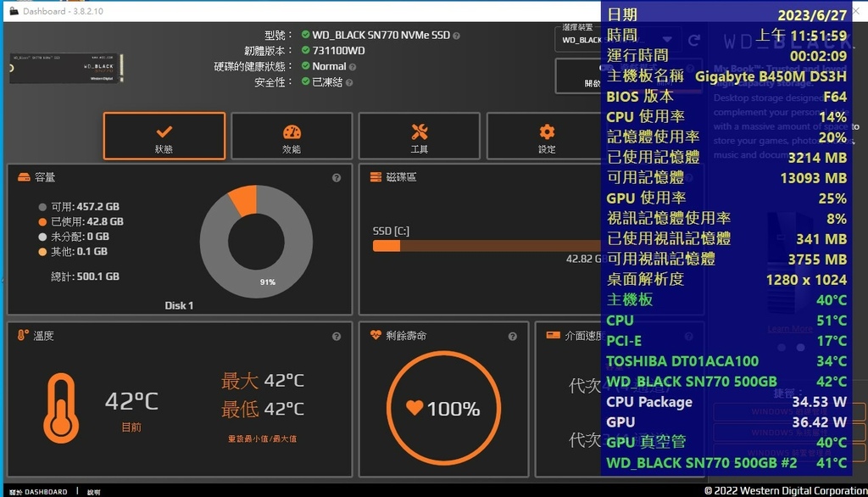This screenshot has width=868, height=497.
Task: Click the 其他: 0.1 GB legend entry
Action: point(73,252)
